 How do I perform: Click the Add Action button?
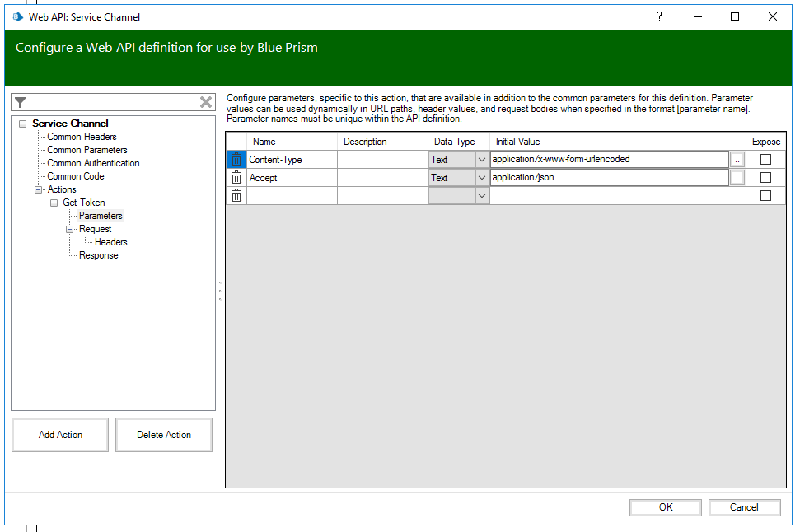pos(60,435)
